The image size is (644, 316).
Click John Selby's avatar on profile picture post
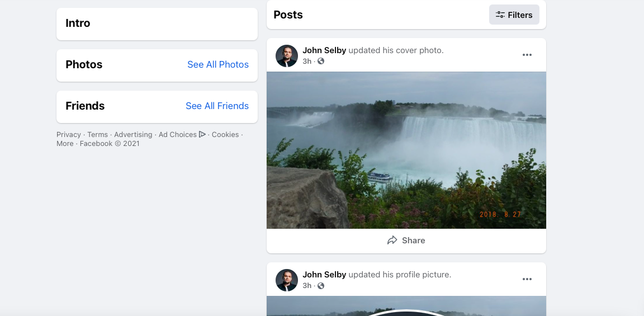[x=287, y=280]
